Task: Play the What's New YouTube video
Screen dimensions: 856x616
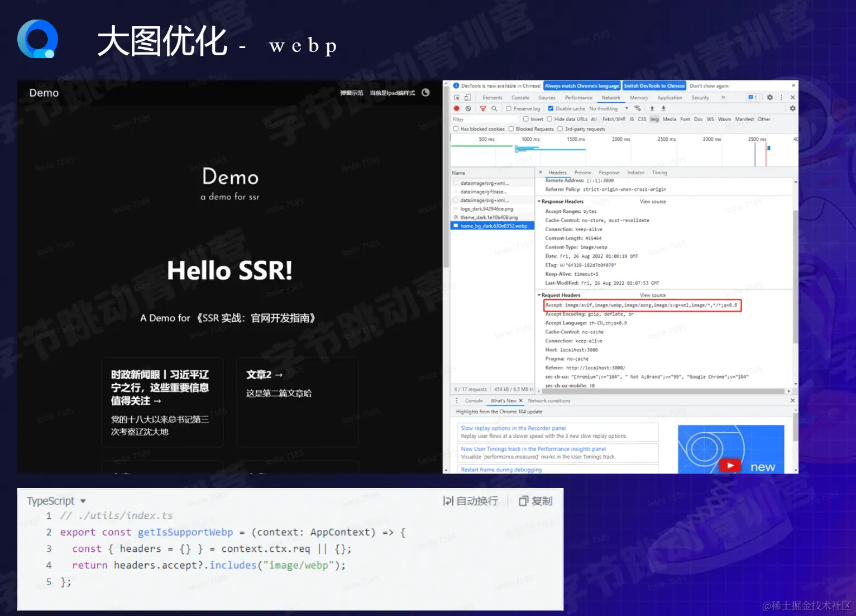Action: [730, 465]
